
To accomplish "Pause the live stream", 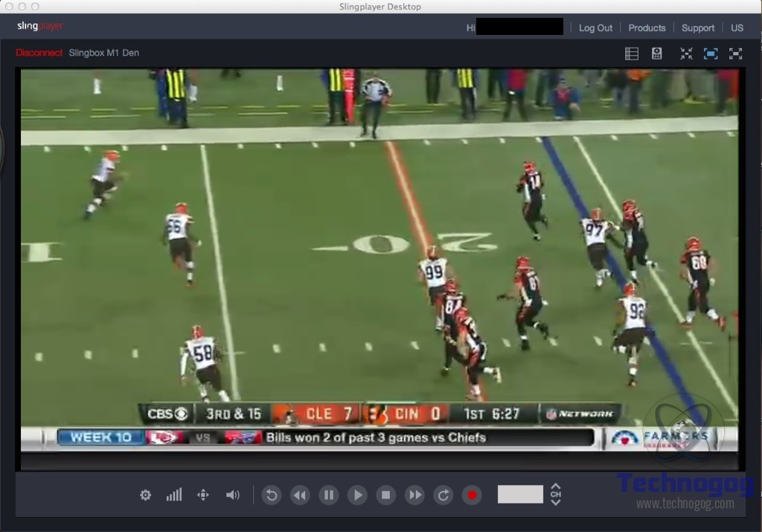I will point(329,495).
